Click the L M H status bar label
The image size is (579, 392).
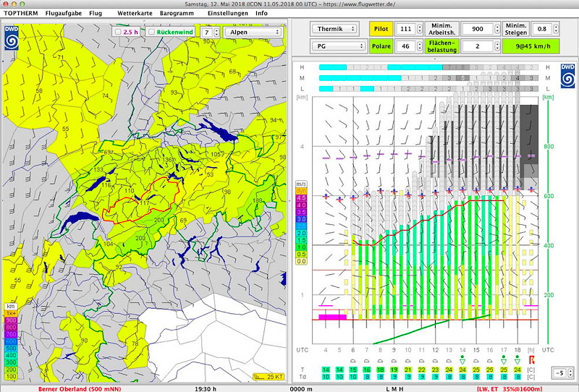[394, 388]
